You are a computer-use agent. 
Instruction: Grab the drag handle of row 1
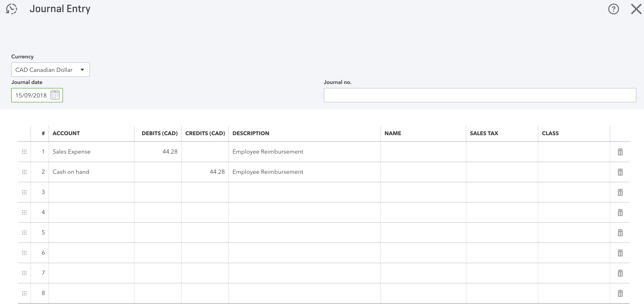(x=24, y=152)
